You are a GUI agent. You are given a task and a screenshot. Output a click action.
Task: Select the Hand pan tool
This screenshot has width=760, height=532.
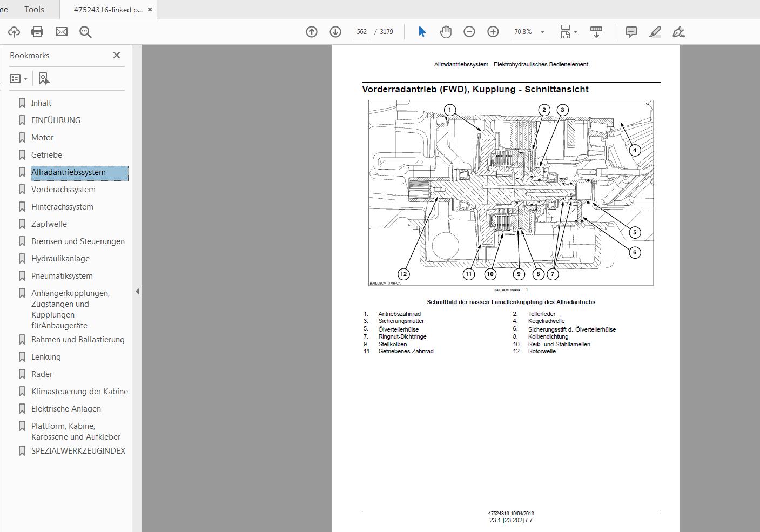pyautogui.click(x=445, y=32)
